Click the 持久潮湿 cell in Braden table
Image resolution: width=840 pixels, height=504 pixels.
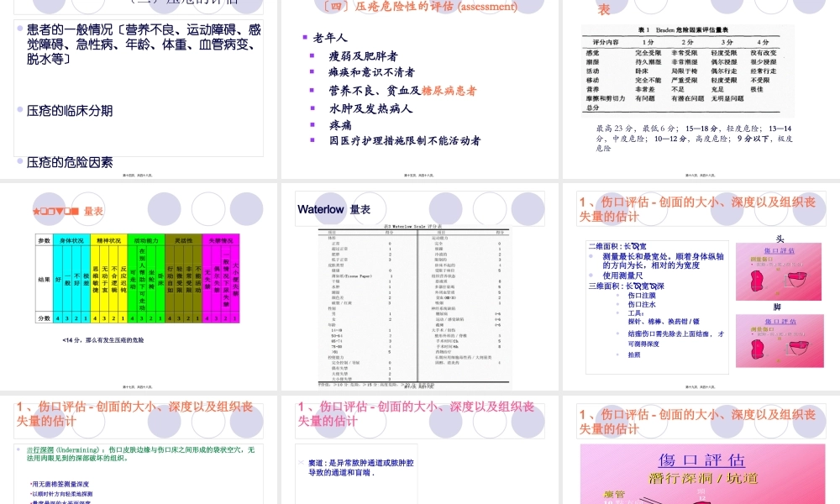coord(648,62)
